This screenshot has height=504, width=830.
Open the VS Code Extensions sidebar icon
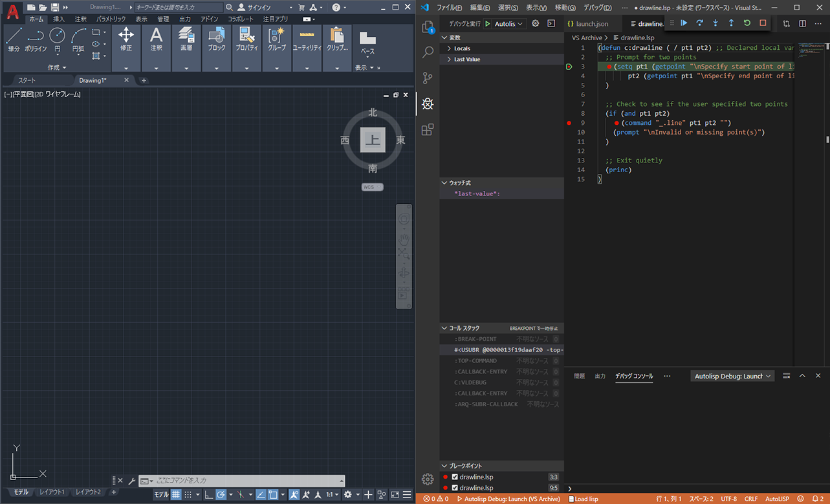pos(428,129)
